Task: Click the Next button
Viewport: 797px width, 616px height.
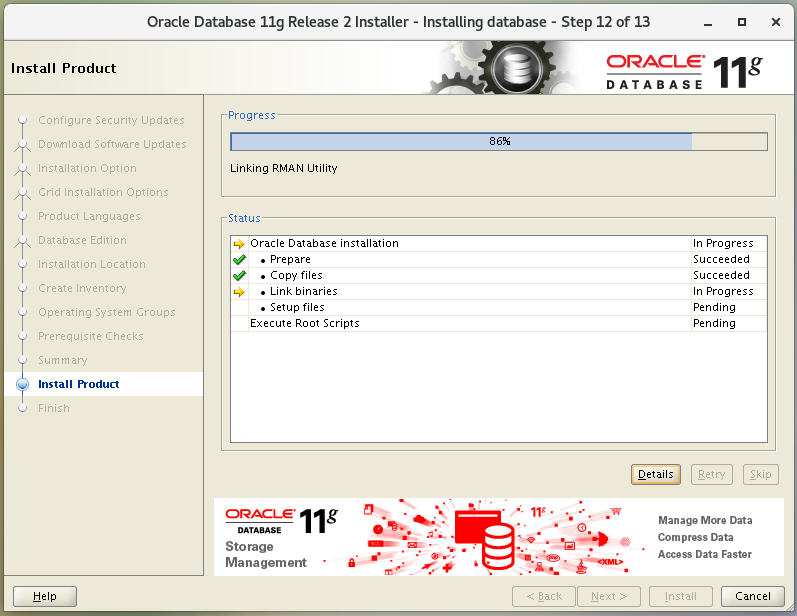Action: coord(608,596)
